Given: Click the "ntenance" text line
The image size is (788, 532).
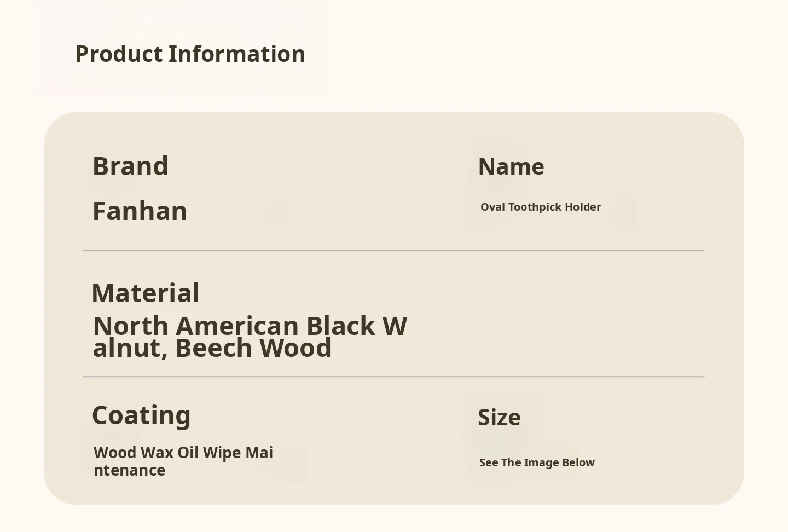Looking at the screenshot, I should tap(129, 470).
